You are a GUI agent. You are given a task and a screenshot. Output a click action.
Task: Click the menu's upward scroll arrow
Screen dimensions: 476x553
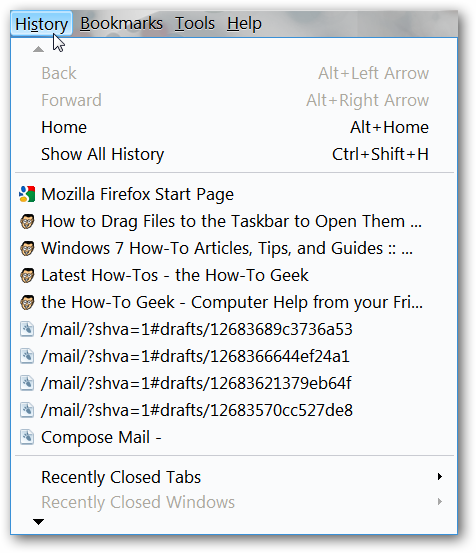(38, 49)
